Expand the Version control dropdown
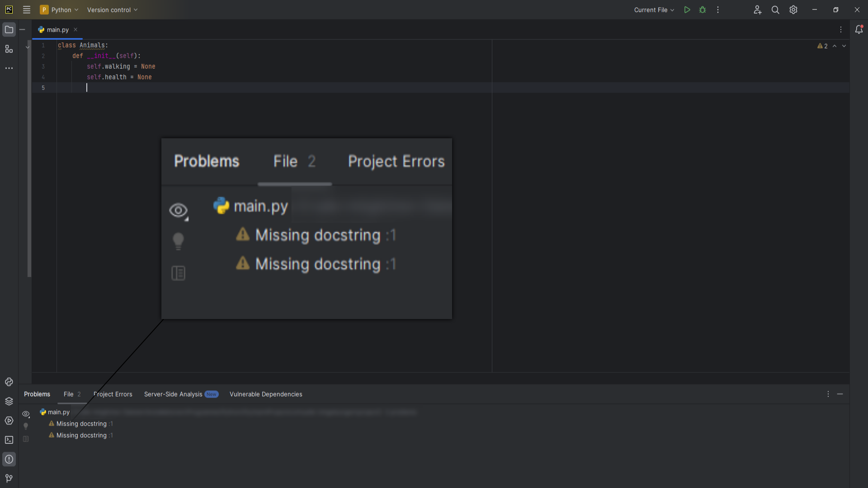The image size is (868, 488). (x=112, y=10)
